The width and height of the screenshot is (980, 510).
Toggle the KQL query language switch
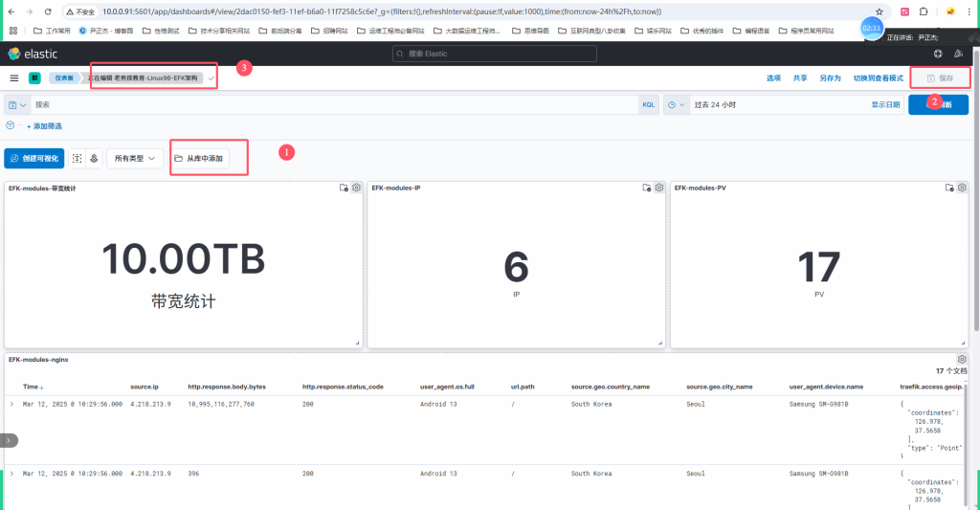648,104
